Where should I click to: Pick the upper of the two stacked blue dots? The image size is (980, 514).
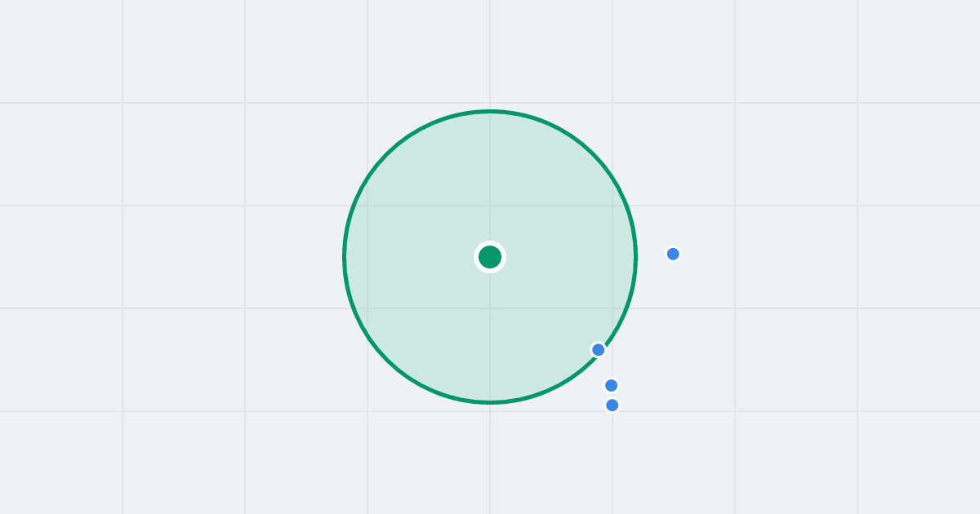[611, 385]
